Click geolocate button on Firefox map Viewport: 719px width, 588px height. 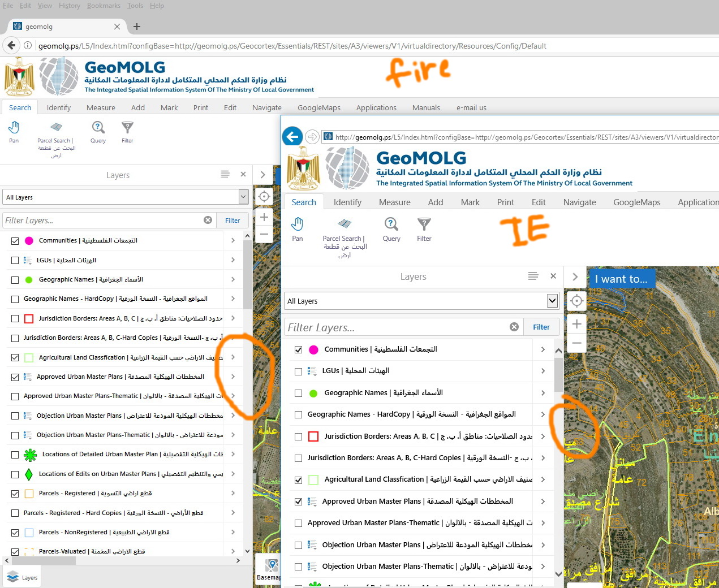[264, 196]
